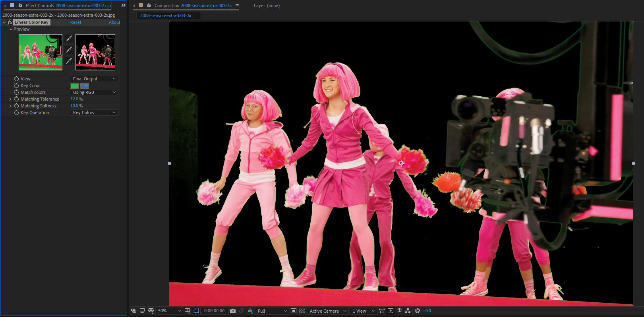644x317 pixels.
Task: Click the About link
Action: point(114,22)
